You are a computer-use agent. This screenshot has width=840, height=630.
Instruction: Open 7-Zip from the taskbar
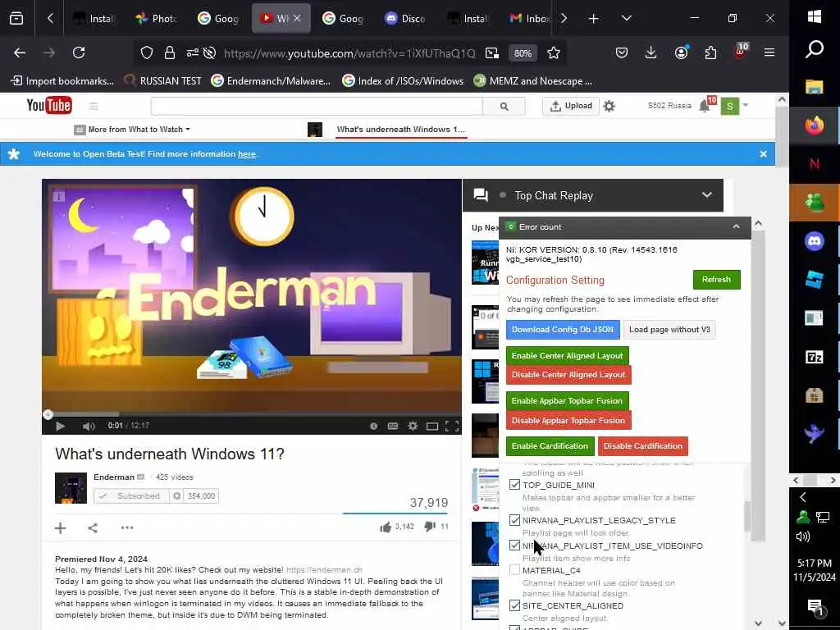tap(815, 357)
